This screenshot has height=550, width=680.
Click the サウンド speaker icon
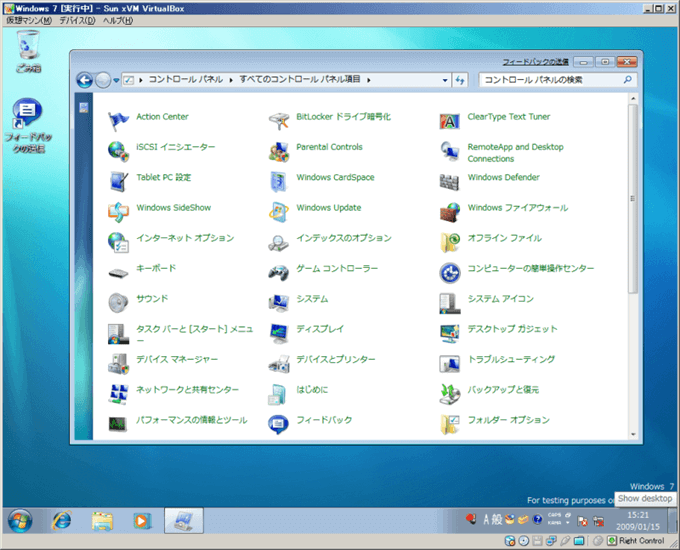point(119,302)
